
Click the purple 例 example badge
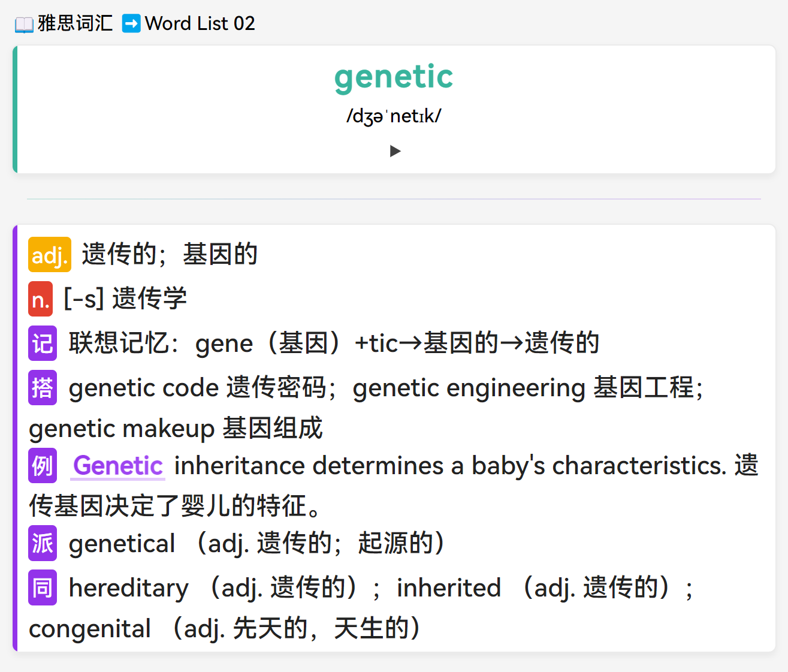[43, 466]
